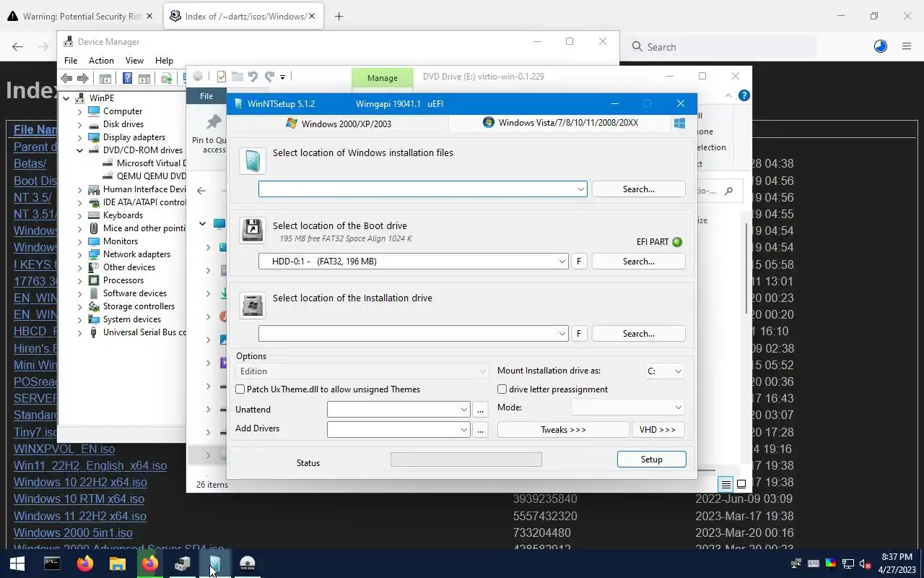Toggle drive letter preassignment checkbox
Image resolution: width=924 pixels, height=578 pixels.
(x=502, y=389)
